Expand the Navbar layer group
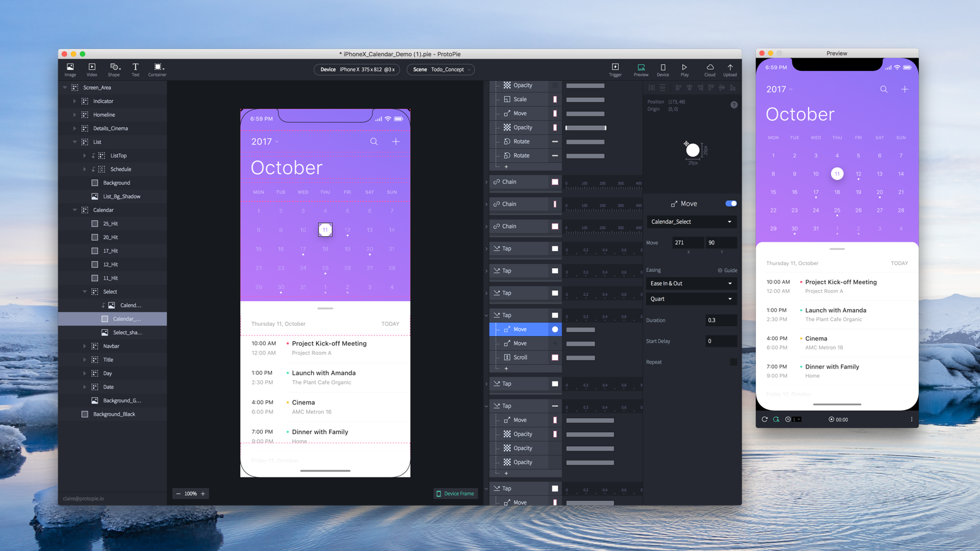 [86, 346]
